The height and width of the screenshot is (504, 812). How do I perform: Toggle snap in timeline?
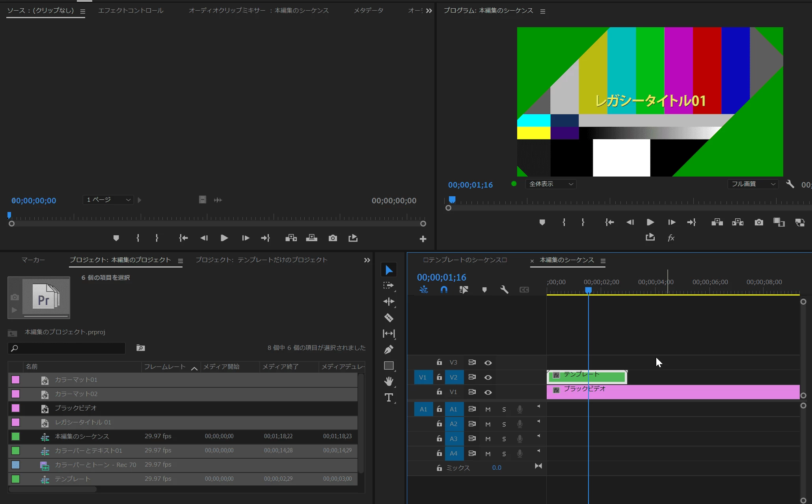(x=444, y=290)
